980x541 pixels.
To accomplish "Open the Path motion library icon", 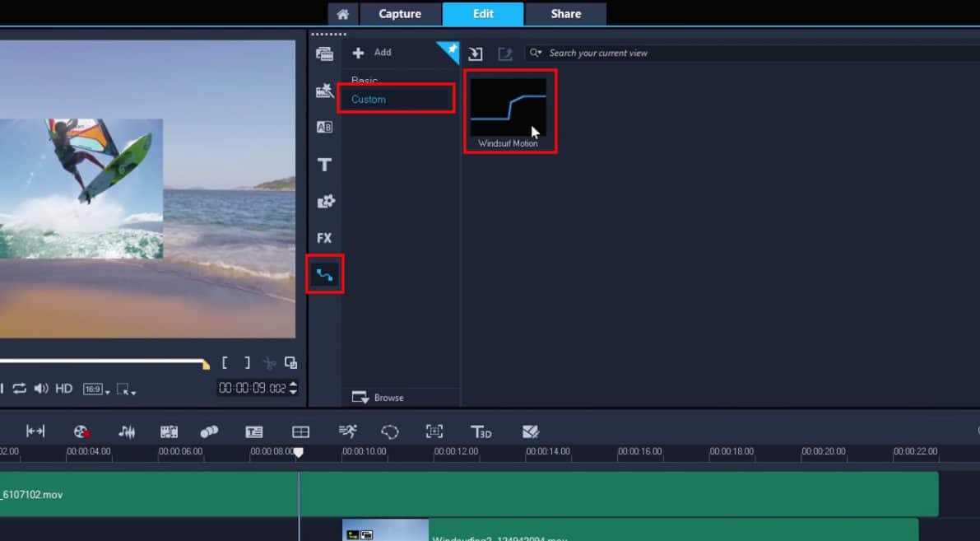I will (324, 274).
